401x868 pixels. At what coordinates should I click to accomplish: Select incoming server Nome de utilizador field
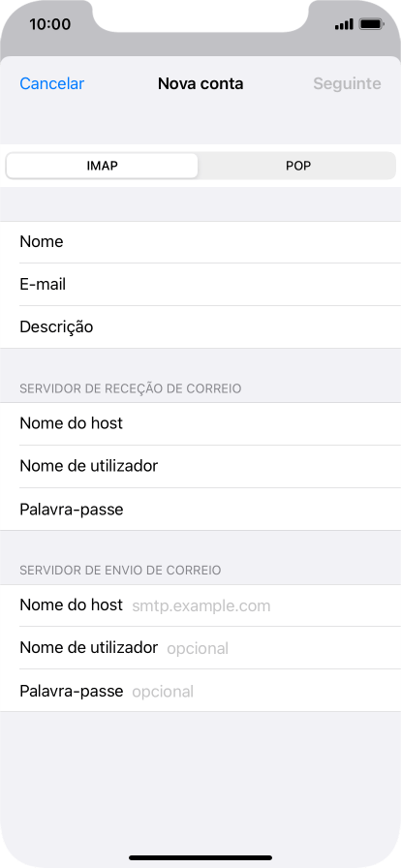(200, 466)
